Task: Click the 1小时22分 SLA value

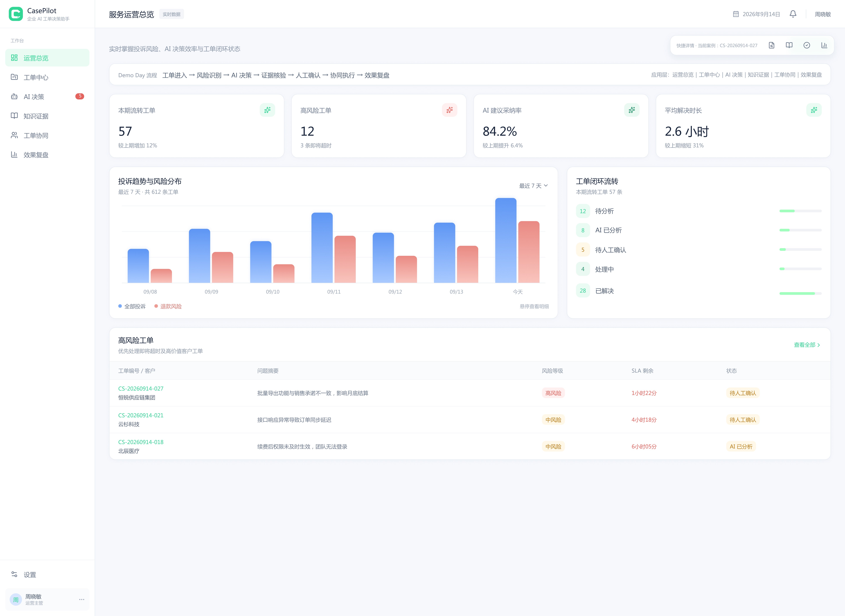Action: pyautogui.click(x=644, y=393)
